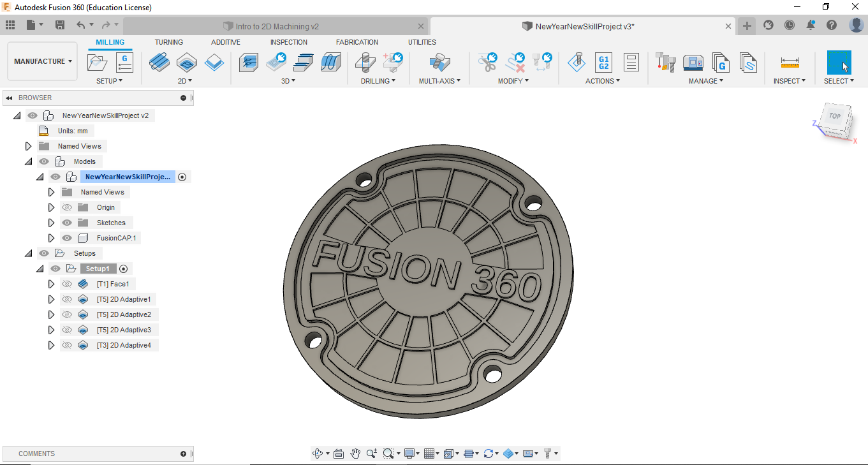
Task: Switch to the ADDITIVE tab
Action: [226, 42]
